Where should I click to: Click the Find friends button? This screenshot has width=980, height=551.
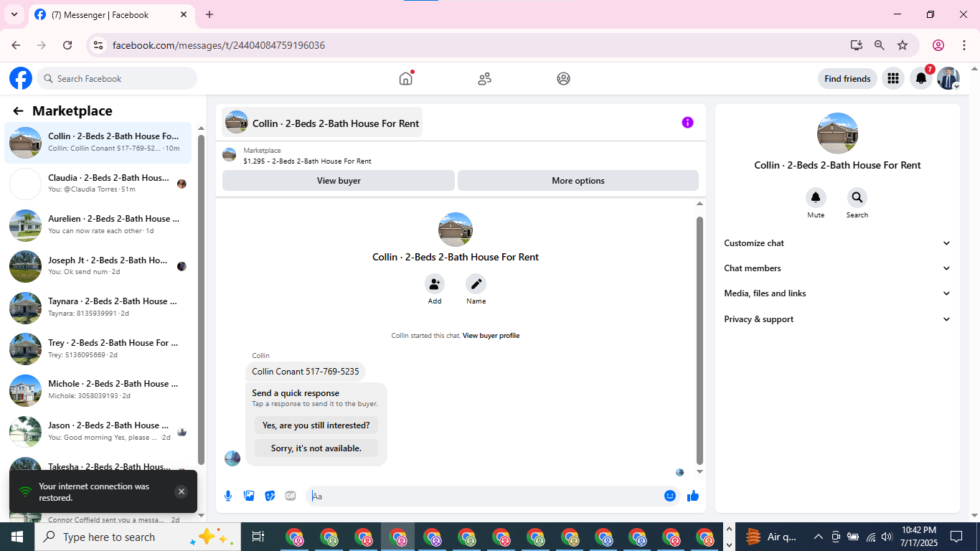(x=847, y=78)
